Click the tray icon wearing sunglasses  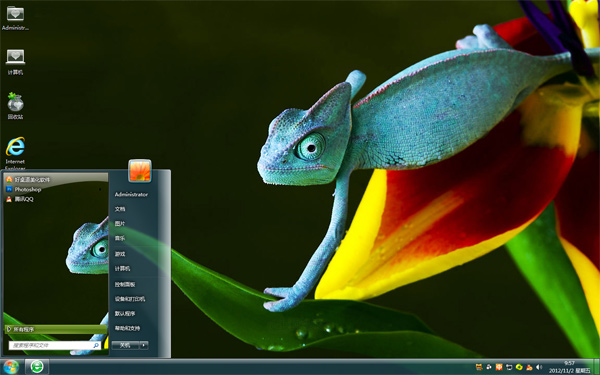[x=479, y=367]
